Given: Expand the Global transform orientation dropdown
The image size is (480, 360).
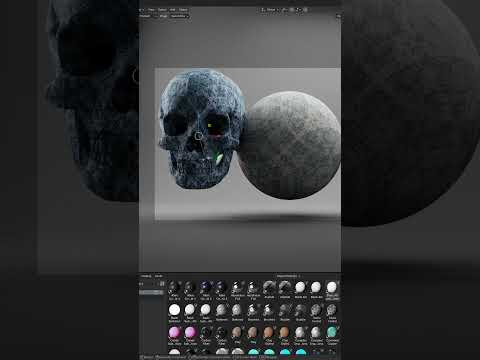Looking at the screenshot, I should [271, 10].
